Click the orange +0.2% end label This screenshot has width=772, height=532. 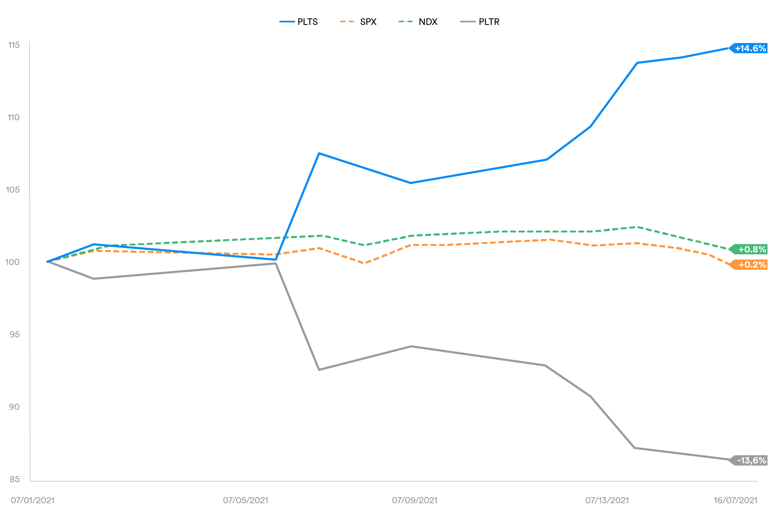click(751, 265)
